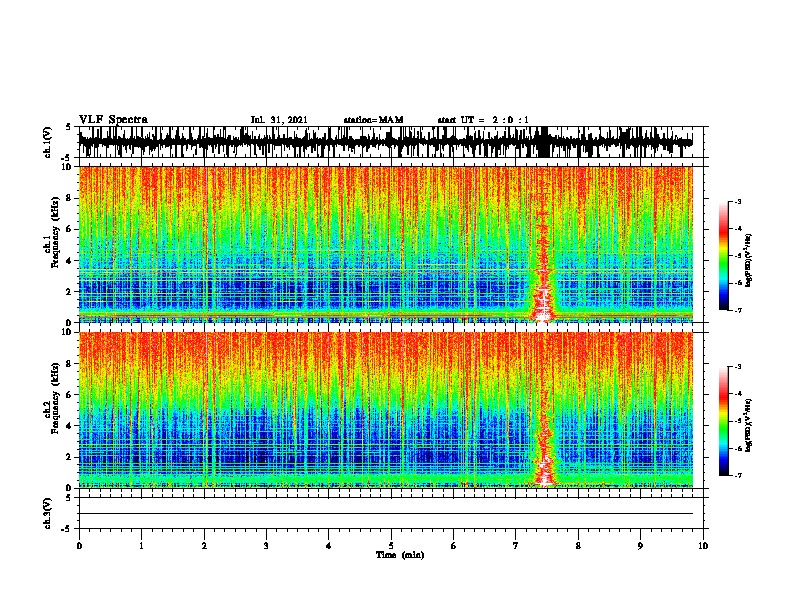Click the ch.2 spectrogram color bar
The image size is (792, 612).
point(724,421)
